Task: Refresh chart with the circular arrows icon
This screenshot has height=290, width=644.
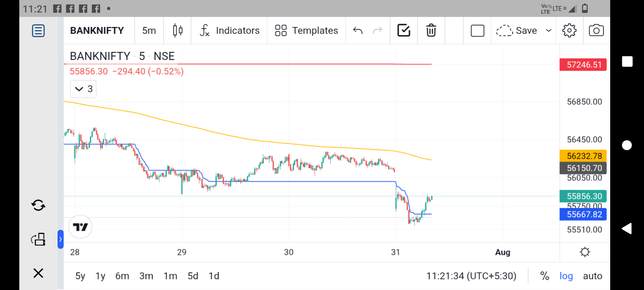Action: tap(38, 205)
